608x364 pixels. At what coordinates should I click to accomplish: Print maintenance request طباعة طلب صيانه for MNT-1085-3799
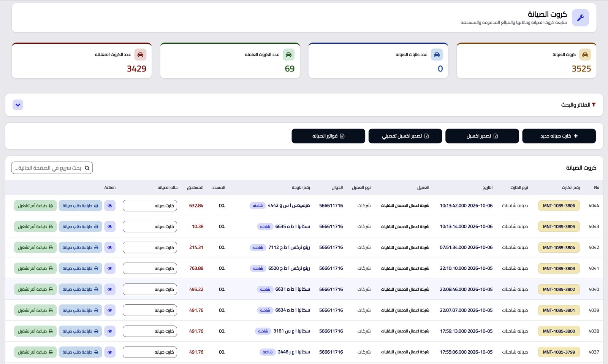tap(81, 352)
